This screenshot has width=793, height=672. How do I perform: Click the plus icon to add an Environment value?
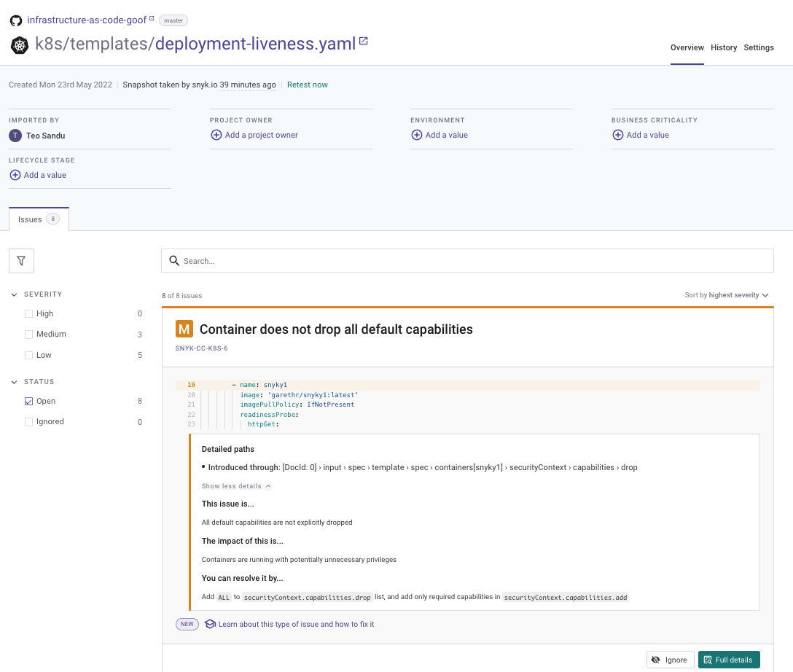[416, 135]
